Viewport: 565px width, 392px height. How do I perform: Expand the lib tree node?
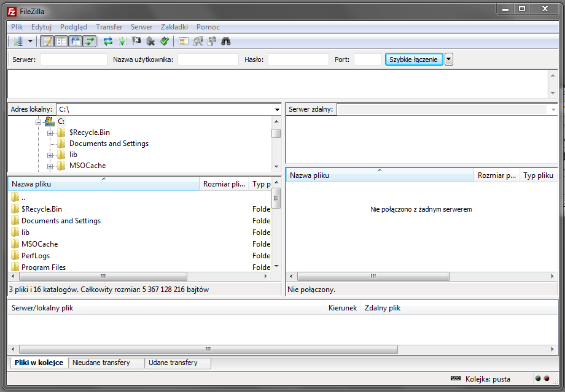pos(50,155)
